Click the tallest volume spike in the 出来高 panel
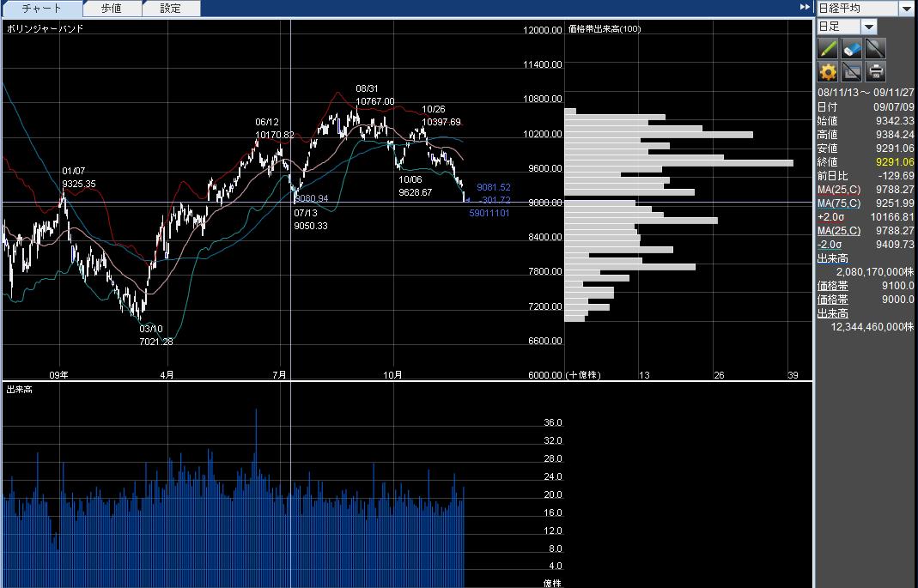 click(256, 497)
